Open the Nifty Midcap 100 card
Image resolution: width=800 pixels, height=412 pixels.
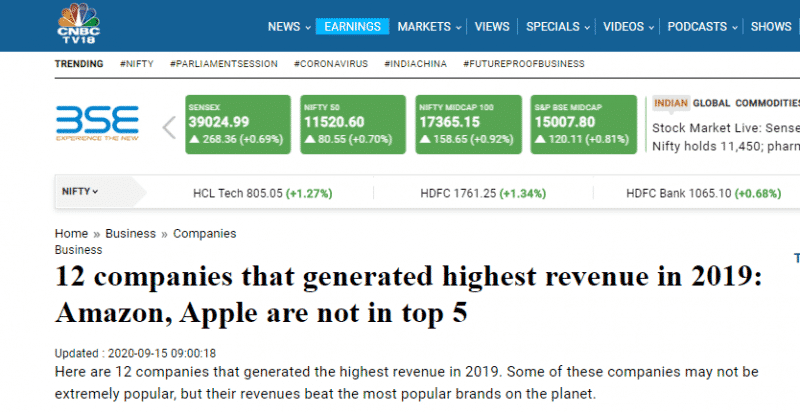468,124
